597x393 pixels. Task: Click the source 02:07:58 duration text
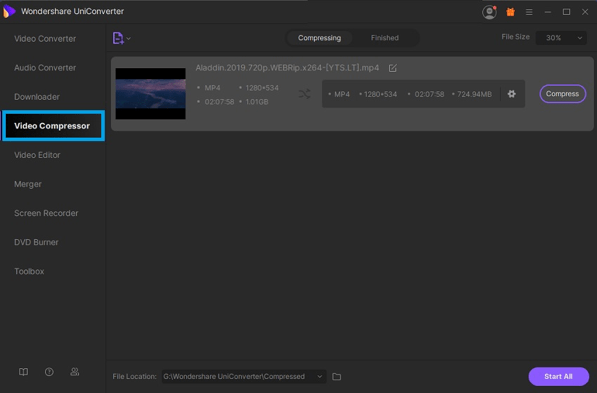(219, 102)
